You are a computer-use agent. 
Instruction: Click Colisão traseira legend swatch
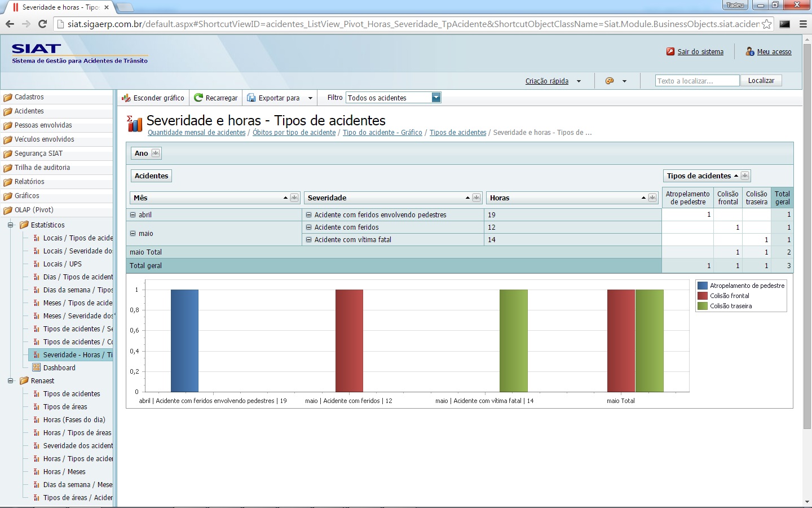coord(703,306)
